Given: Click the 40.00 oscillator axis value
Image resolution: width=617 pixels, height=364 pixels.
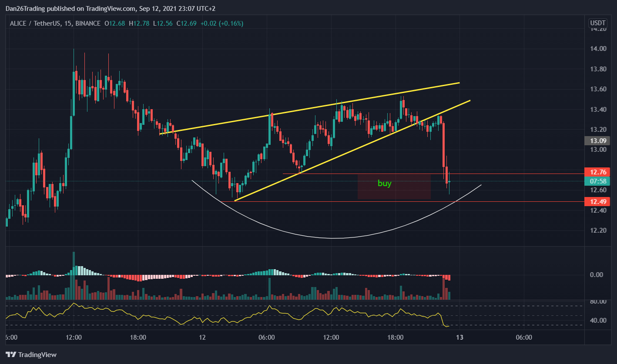Looking at the screenshot, I should coord(598,321).
